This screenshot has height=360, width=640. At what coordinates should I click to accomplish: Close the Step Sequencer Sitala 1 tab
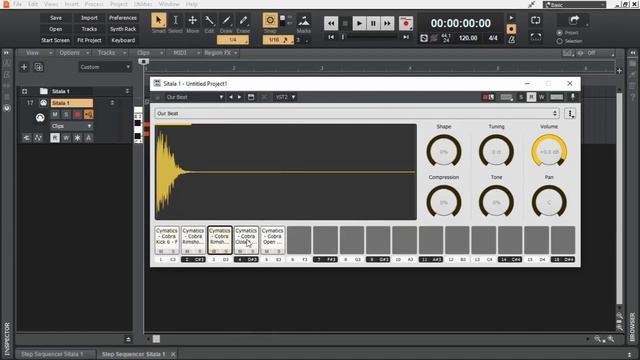pyautogui.click(x=173, y=354)
